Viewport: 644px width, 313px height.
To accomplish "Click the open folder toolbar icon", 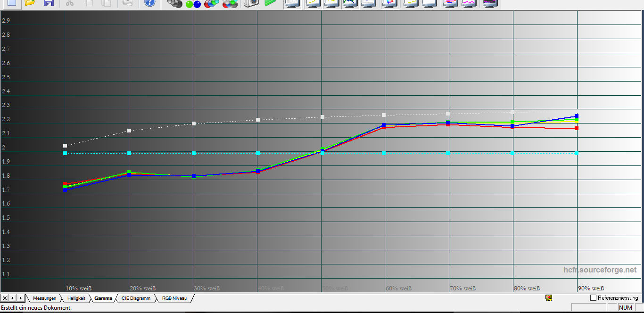I will (30, 3).
